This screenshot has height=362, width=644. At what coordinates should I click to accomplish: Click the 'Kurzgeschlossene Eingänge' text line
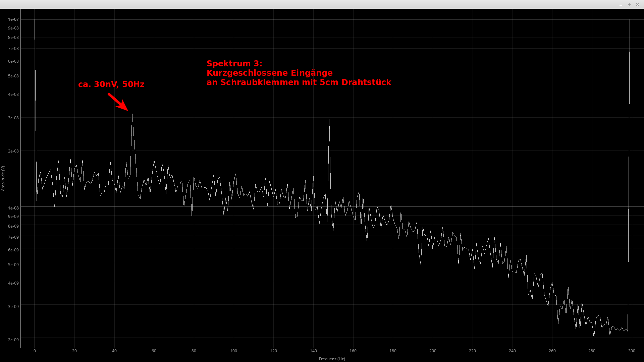coord(269,73)
